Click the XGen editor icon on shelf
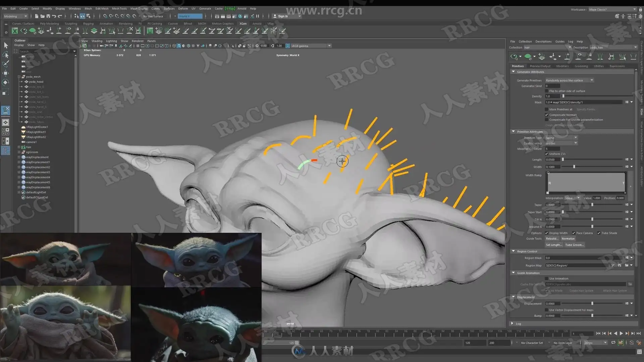The height and width of the screenshot is (362, 644). 15,31
